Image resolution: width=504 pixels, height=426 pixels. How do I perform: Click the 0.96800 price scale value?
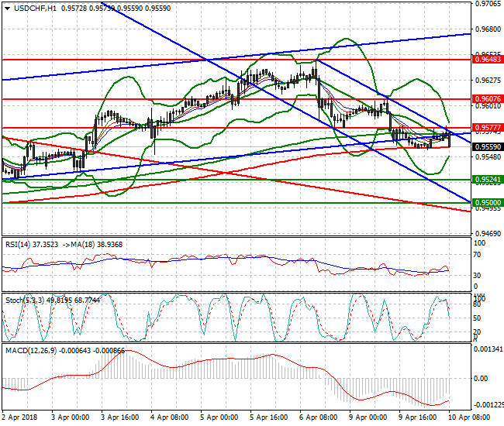coord(488,29)
